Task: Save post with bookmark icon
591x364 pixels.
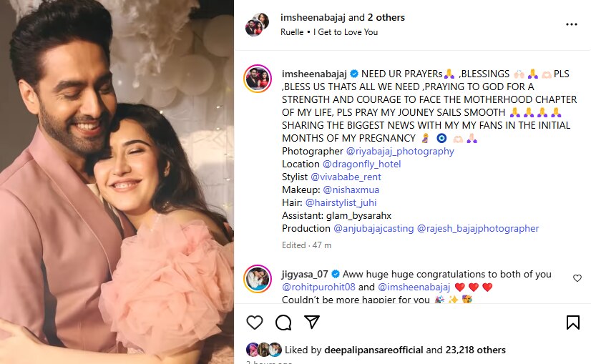Action: point(572,323)
